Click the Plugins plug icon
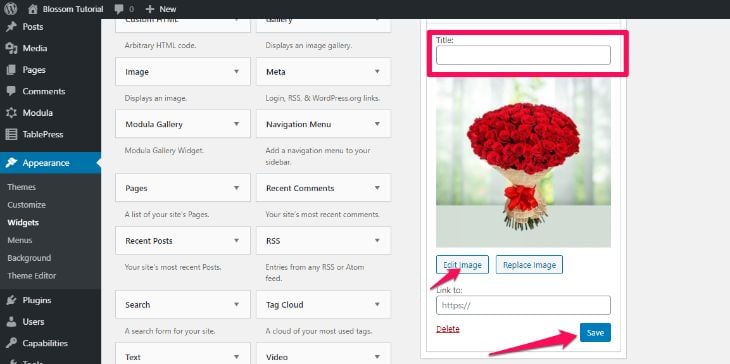 click(11, 300)
